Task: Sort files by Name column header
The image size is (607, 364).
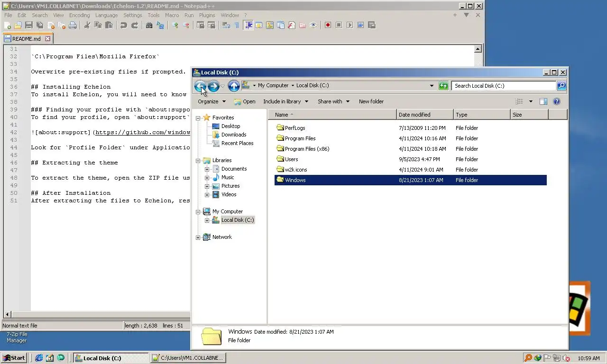Action: tap(332, 115)
